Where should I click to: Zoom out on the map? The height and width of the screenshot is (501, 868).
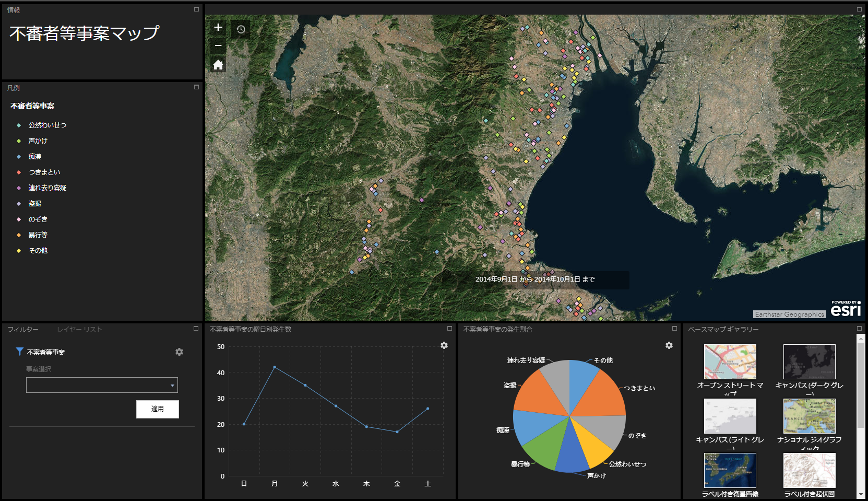tap(218, 46)
